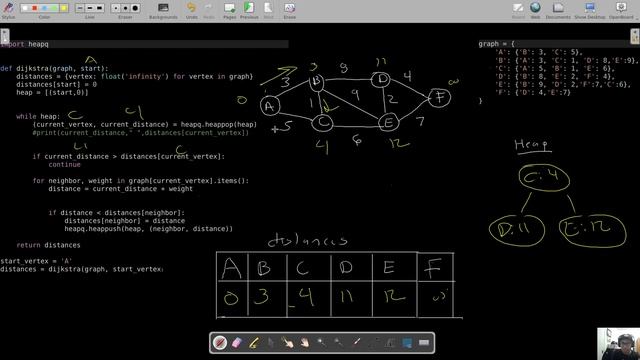Open the Pages view

(x=229, y=10)
